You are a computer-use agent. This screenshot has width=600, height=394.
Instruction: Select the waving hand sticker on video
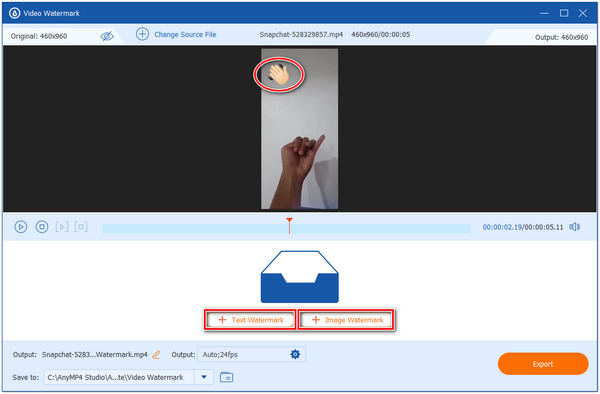[279, 74]
